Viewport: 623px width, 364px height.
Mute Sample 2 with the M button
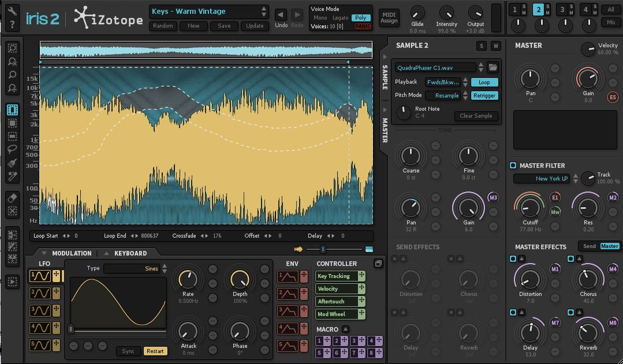(496, 46)
